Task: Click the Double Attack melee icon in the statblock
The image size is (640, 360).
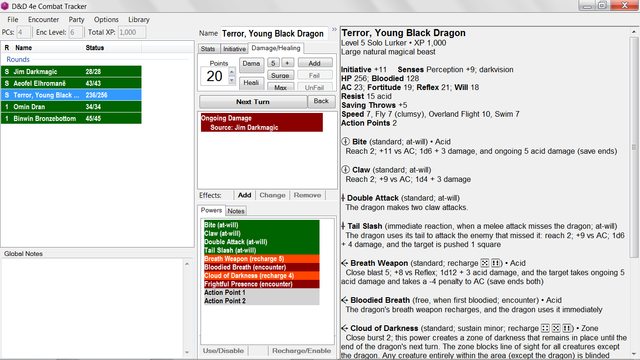Action: (x=343, y=198)
